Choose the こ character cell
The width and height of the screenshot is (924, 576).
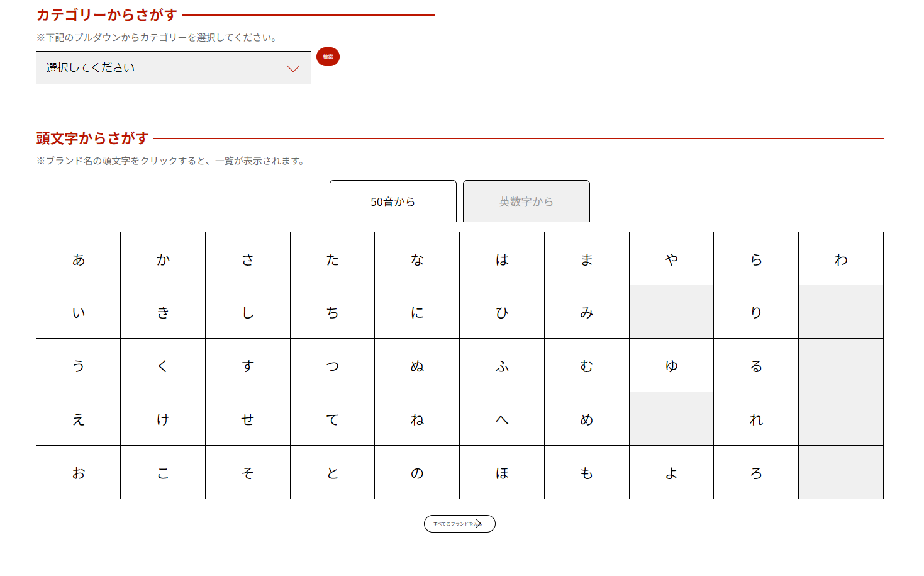pos(163,473)
